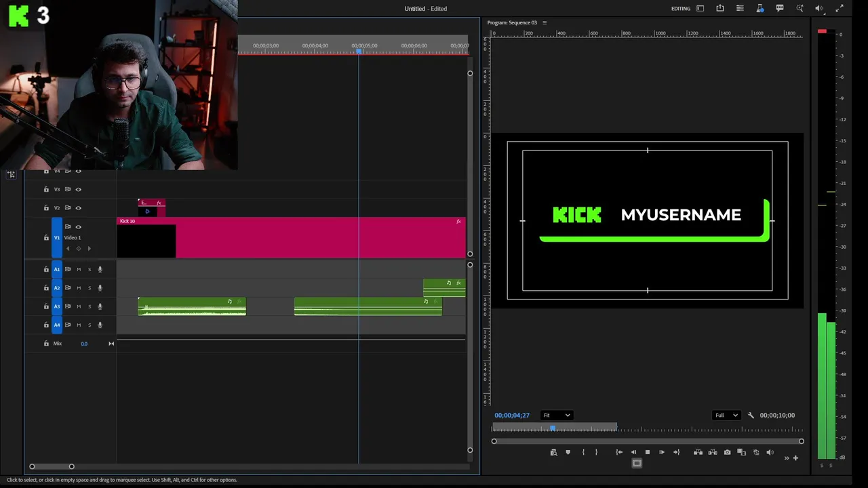The image size is (868, 488).
Task: Click the speaker audio icon in the header
Action: click(819, 8)
